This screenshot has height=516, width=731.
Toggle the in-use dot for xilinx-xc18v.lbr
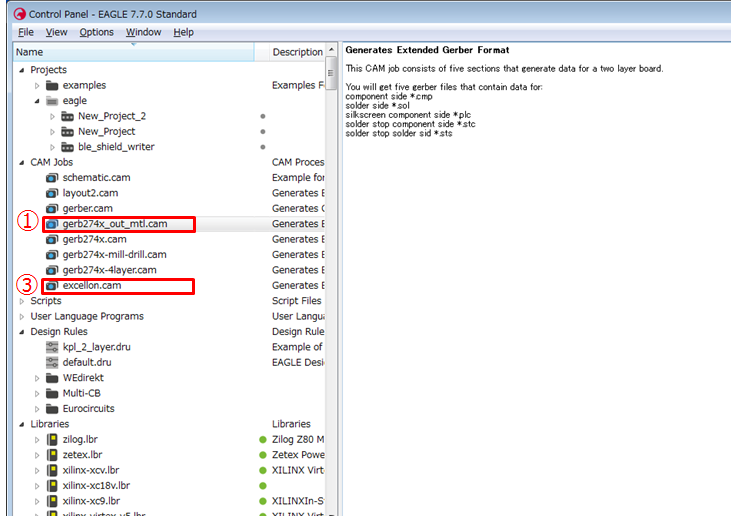click(263, 486)
